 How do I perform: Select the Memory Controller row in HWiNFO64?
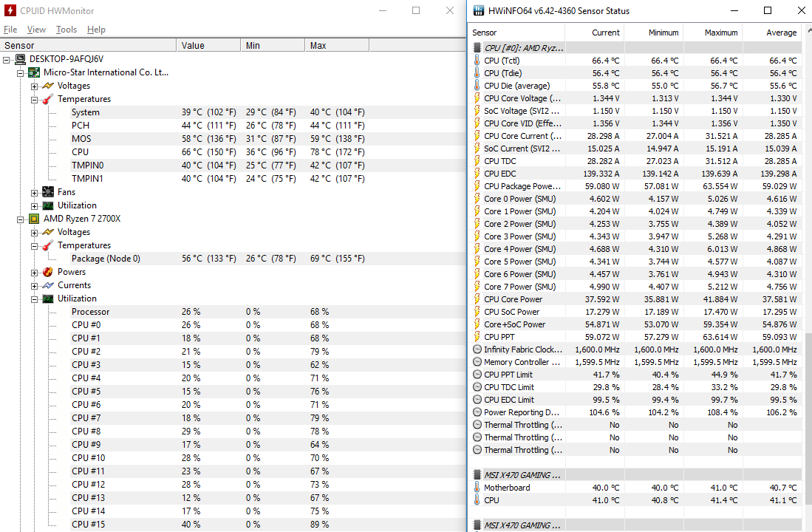click(635, 361)
